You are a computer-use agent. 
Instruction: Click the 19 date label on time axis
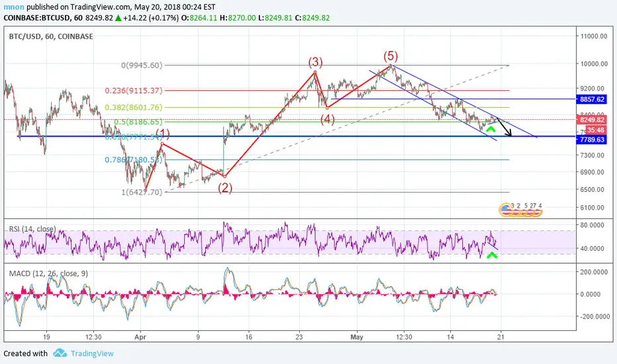(x=46, y=337)
